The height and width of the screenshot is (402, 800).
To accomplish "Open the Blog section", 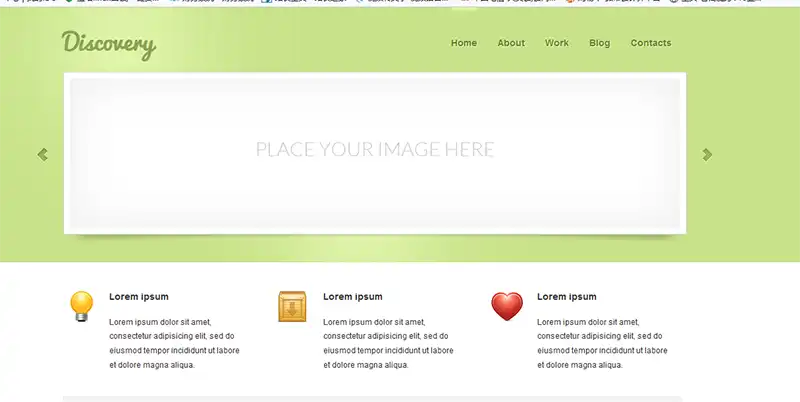I will click(x=599, y=43).
